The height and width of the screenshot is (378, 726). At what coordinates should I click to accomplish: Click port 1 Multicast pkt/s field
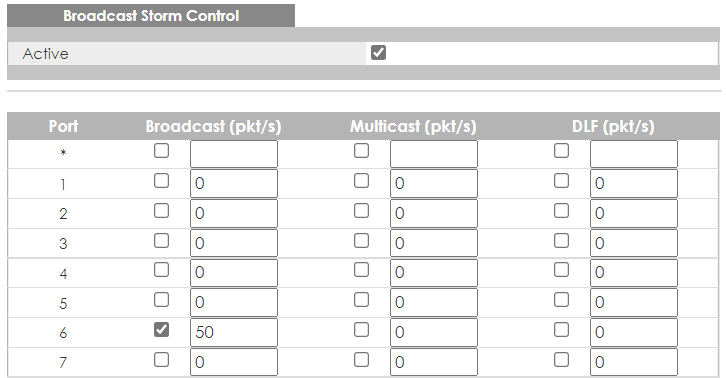coord(434,183)
